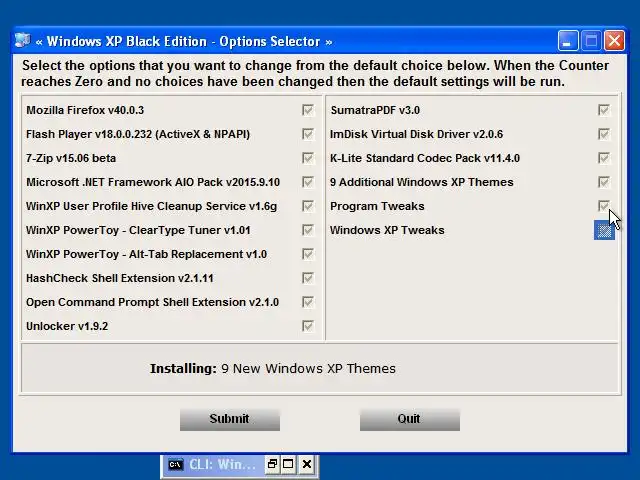Toggle the Unlocker v1.9.2 checkbox

tap(308, 326)
